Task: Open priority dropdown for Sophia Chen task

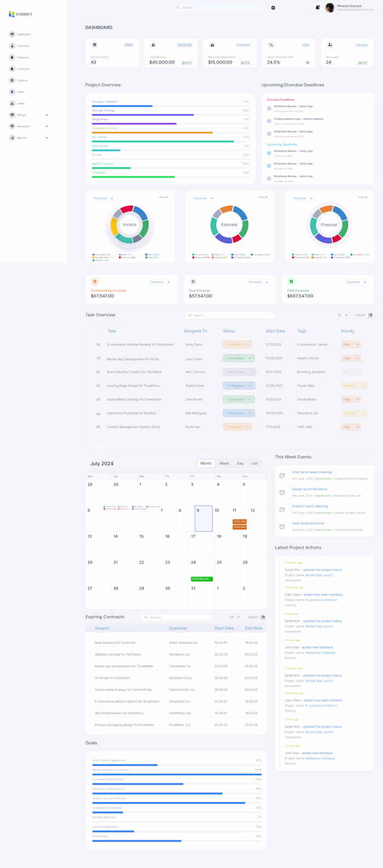Action: [x=353, y=386]
